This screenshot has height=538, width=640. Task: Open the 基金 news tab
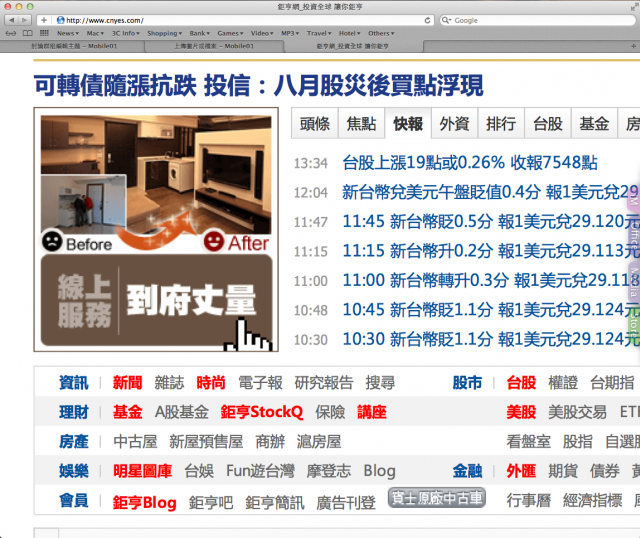(x=594, y=123)
